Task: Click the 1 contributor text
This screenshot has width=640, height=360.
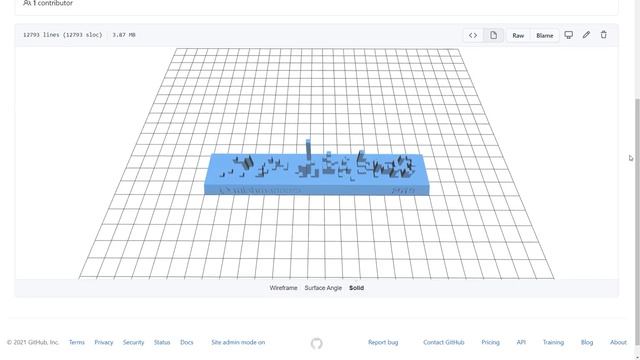Action: 53,3
